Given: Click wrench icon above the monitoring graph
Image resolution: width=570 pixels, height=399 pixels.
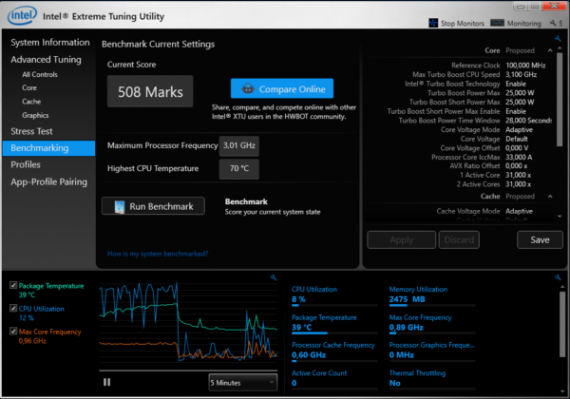Looking at the screenshot, I should (x=273, y=278).
